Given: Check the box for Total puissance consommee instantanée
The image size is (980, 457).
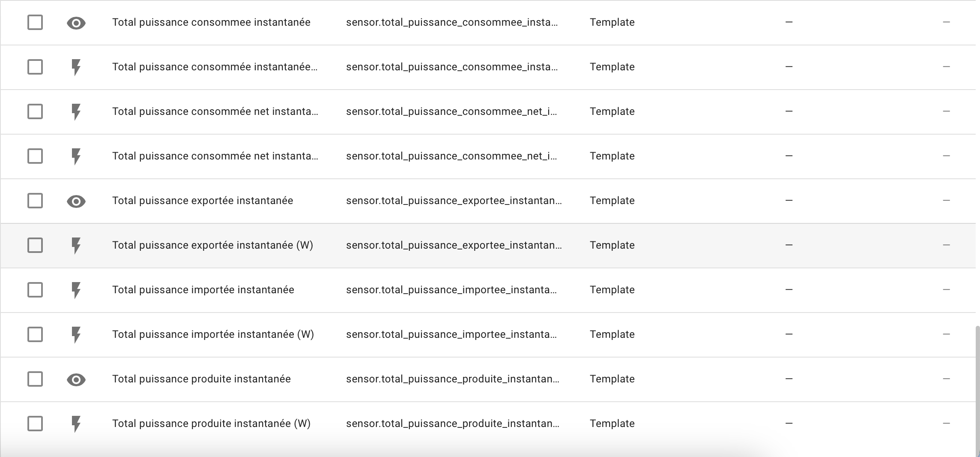Looking at the screenshot, I should point(35,22).
